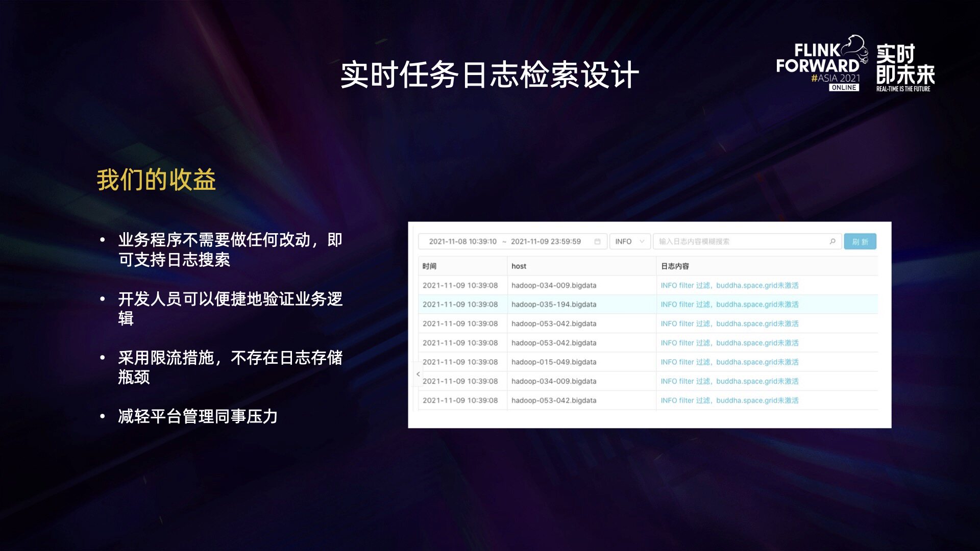Select the hadoop-015-049.bigdata host cell
This screenshot has height=551, width=980.
[554, 362]
